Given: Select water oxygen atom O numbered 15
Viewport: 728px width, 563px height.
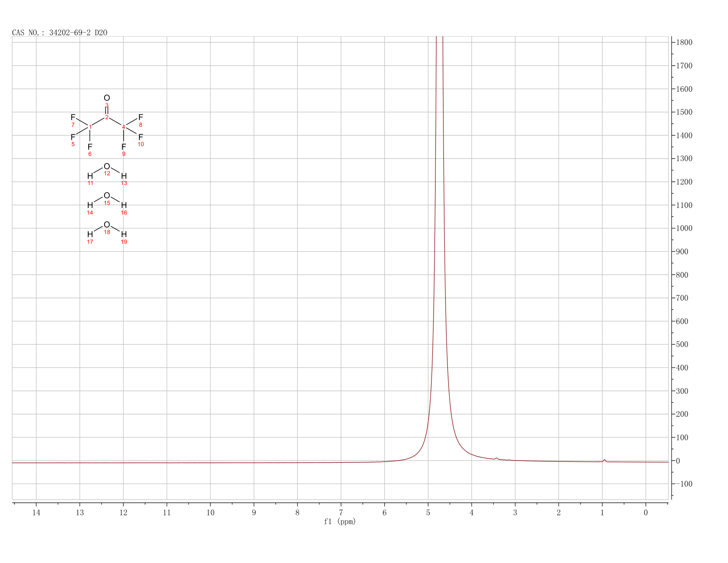Looking at the screenshot, I should 107,196.
